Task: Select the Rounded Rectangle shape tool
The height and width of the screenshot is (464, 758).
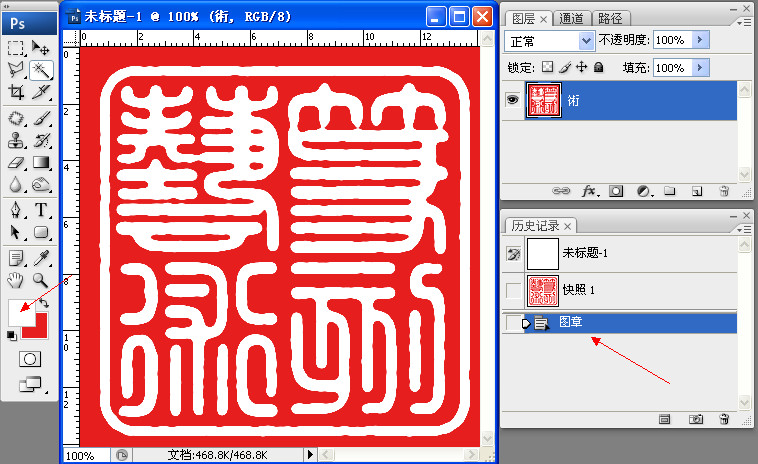Action: pyautogui.click(x=41, y=232)
